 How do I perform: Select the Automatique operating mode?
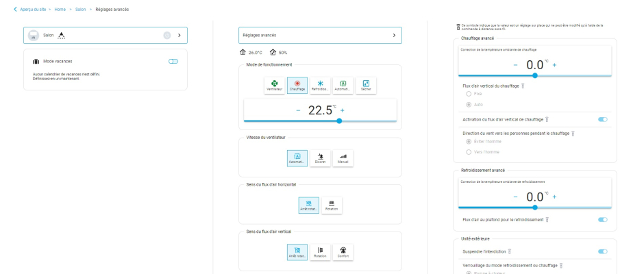click(x=343, y=86)
